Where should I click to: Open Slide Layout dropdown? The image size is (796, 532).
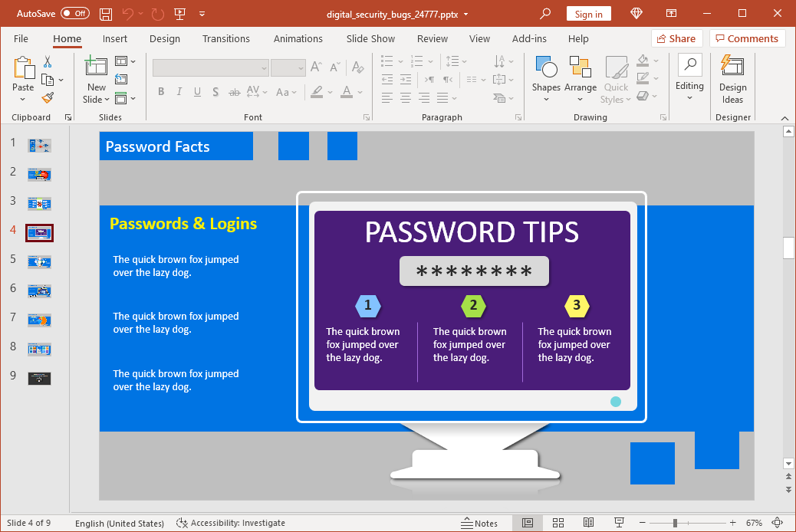tap(126, 61)
